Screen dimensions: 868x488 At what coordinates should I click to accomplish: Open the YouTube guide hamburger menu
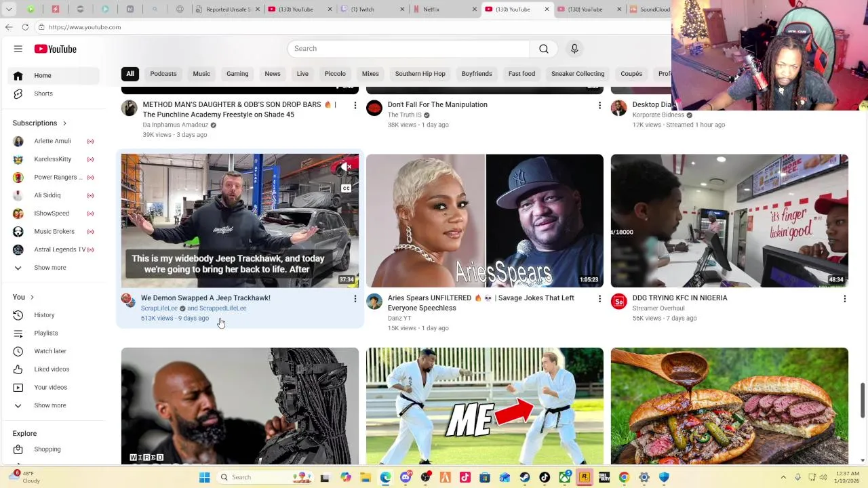[x=18, y=49]
